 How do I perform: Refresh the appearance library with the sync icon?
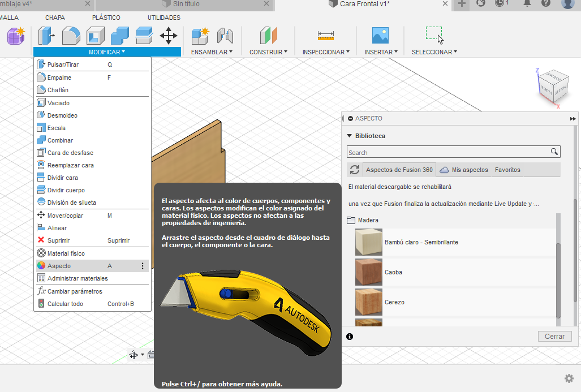coord(355,170)
